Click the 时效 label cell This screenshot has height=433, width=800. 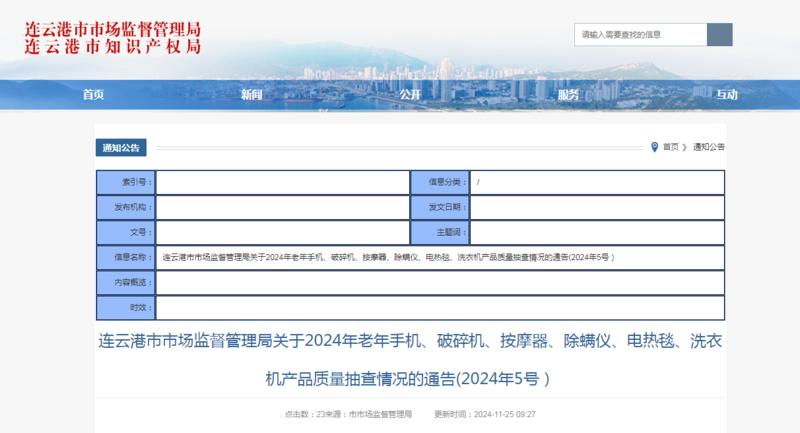pyautogui.click(x=126, y=308)
